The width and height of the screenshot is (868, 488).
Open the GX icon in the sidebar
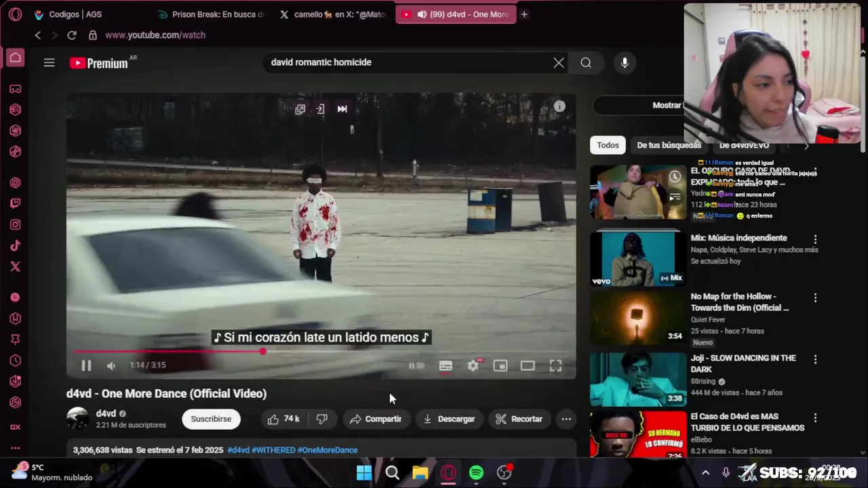tap(15, 427)
